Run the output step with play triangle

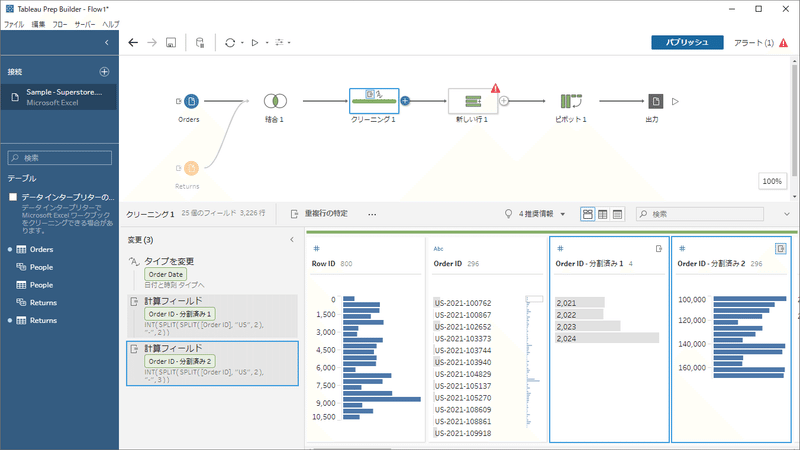tap(676, 102)
